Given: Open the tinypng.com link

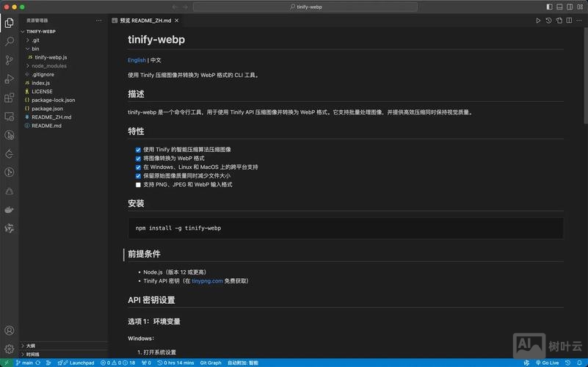Looking at the screenshot, I should [207, 281].
